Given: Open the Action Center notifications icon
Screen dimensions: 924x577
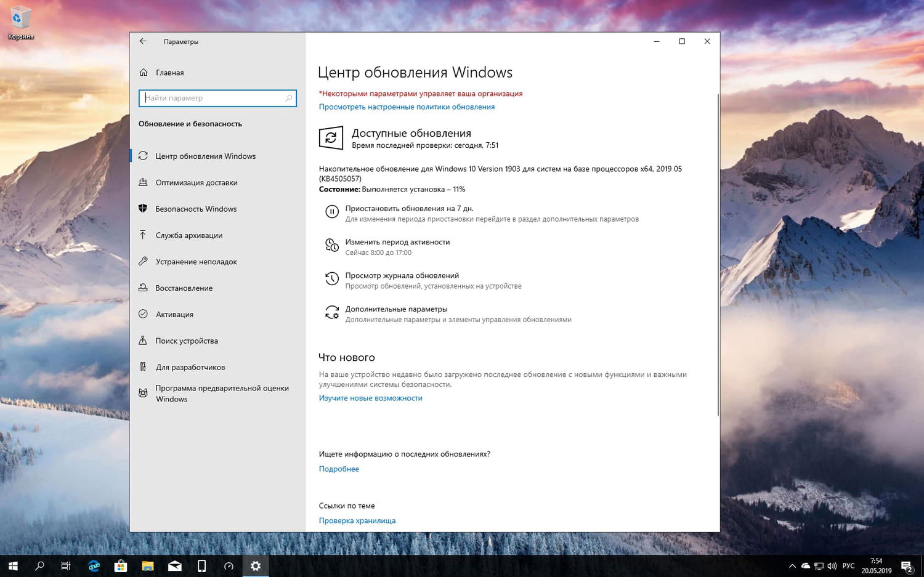Looking at the screenshot, I should coord(906,565).
